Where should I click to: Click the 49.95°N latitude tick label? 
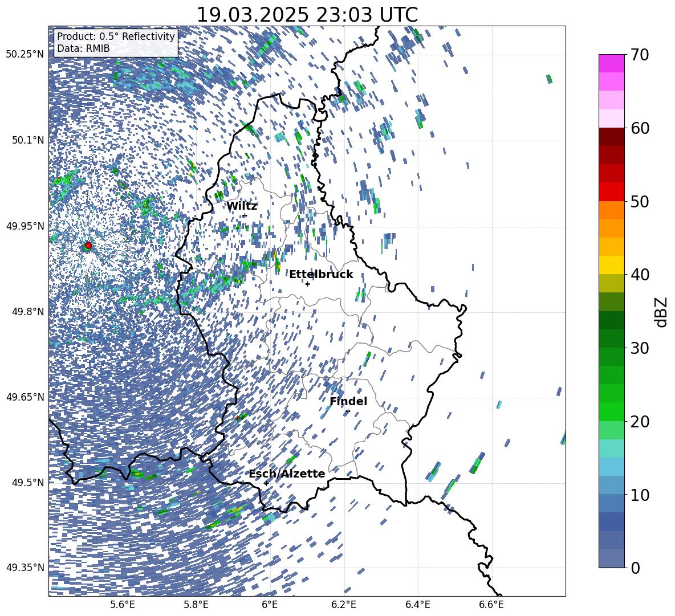coord(25,226)
